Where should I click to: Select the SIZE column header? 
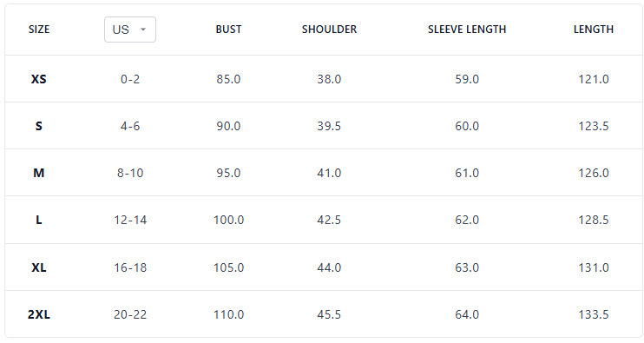point(39,30)
